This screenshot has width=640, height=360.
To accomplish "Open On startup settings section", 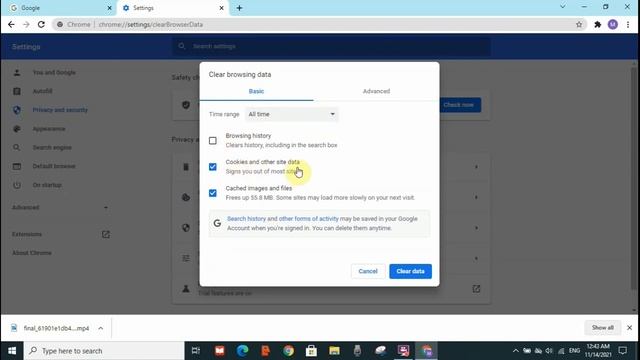I will tap(47, 185).
